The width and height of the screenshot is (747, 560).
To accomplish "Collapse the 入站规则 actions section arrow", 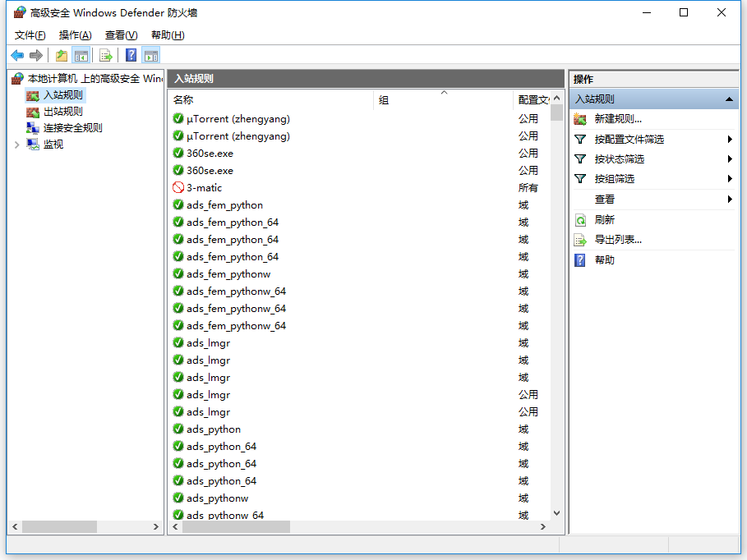I will coord(729,99).
